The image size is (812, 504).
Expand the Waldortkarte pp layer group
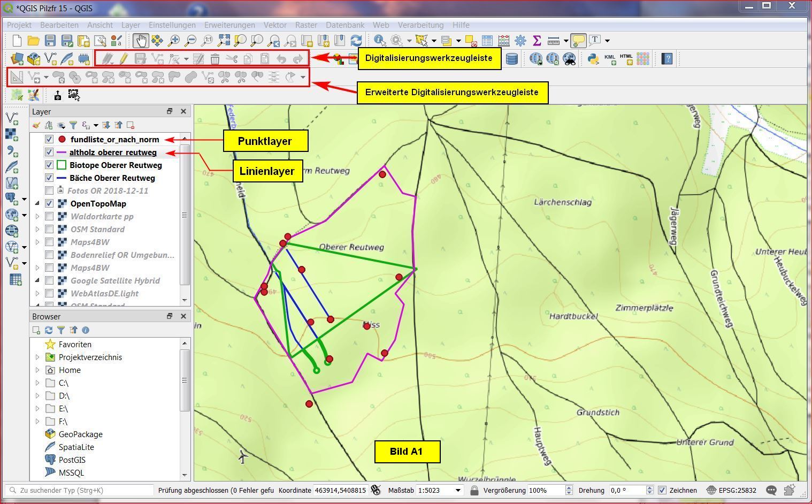(x=37, y=217)
